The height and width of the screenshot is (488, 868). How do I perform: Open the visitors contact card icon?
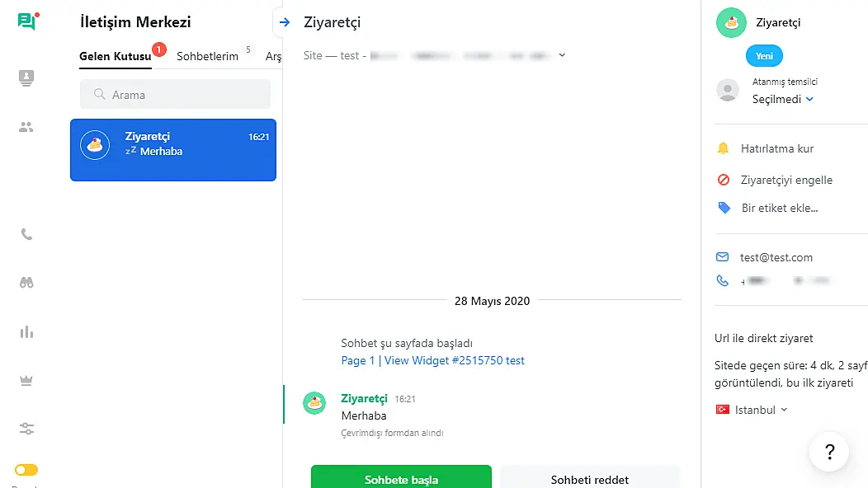coord(26,78)
